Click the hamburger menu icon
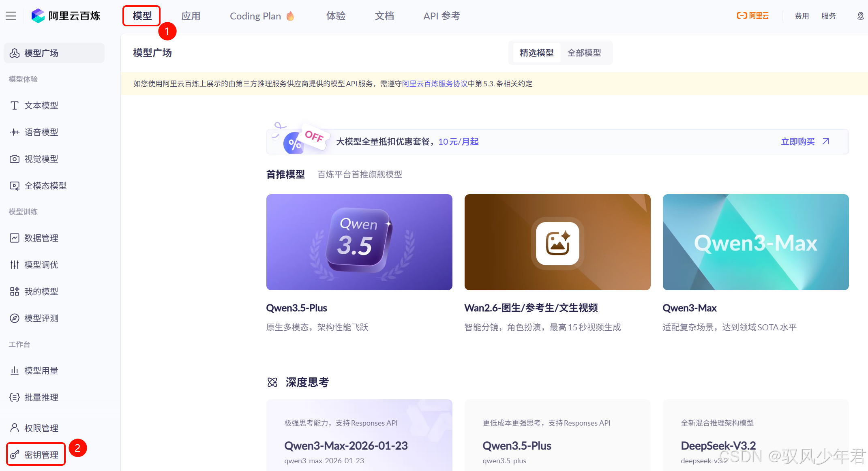The image size is (868, 471). coord(11,16)
